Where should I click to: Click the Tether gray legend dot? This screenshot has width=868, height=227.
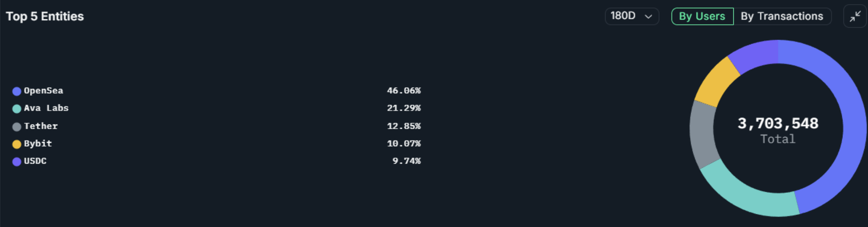(x=17, y=127)
